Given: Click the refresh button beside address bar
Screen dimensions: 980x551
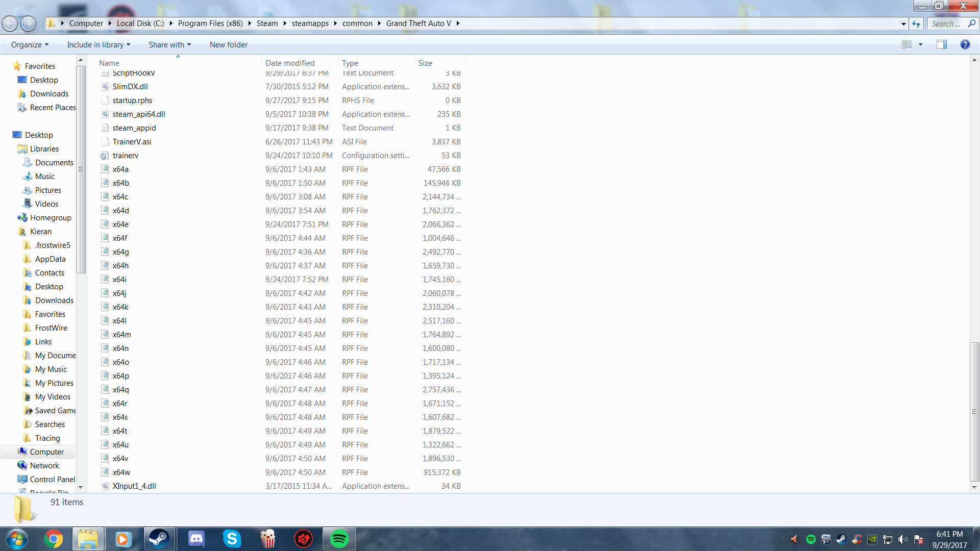Looking at the screenshot, I should [x=916, y=23].
